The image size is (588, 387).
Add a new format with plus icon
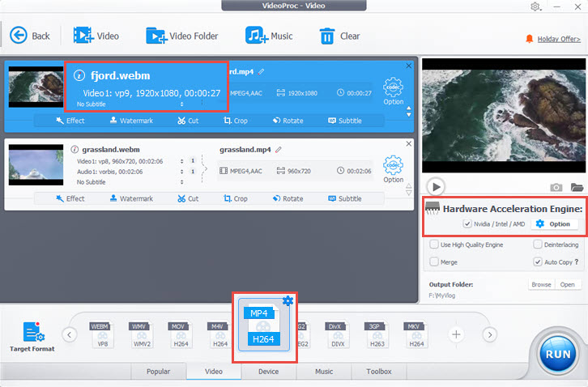456,334
